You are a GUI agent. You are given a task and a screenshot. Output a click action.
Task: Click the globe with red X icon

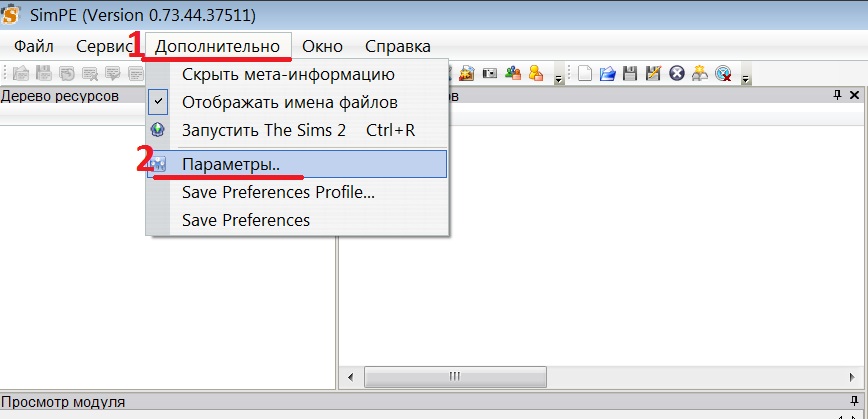point(723,73)
